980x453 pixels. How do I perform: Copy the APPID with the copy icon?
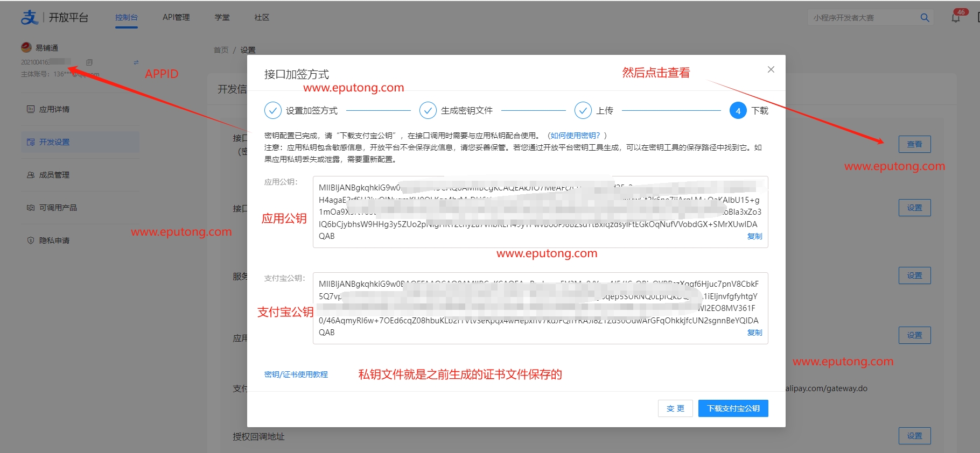coord(89,62)
